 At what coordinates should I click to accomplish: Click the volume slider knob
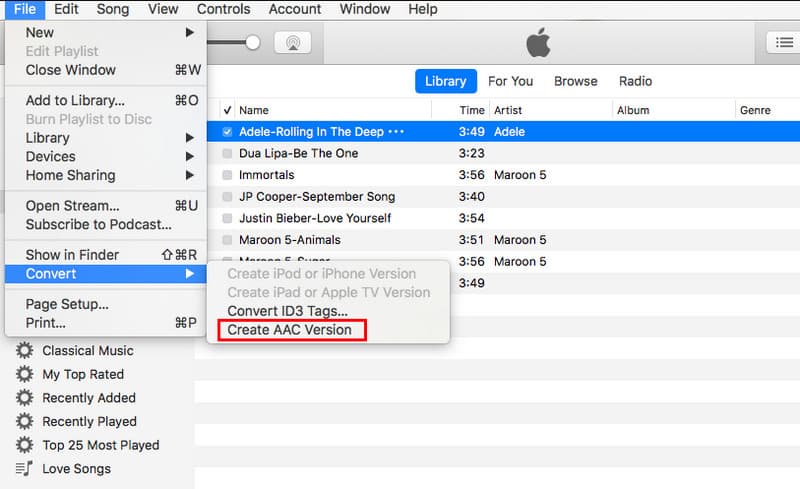click(253, 43)
